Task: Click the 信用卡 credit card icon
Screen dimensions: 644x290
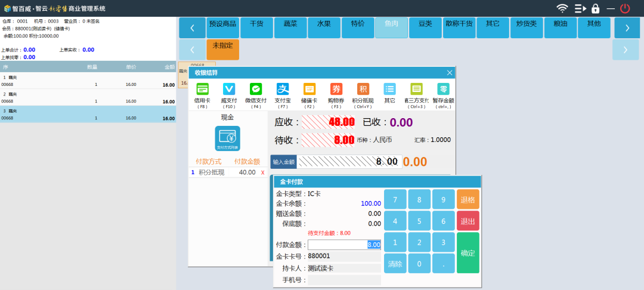Action: pos(202,90)
